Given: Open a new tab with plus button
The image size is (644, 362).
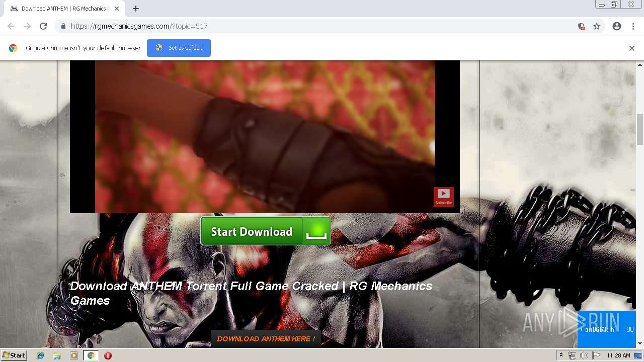Looking at the screenshot, I should pyautogui.click(x=136, y=9).
